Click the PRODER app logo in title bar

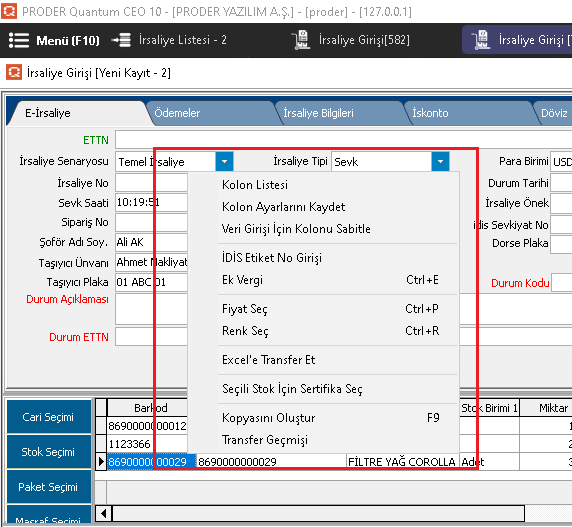coord(9,11)
